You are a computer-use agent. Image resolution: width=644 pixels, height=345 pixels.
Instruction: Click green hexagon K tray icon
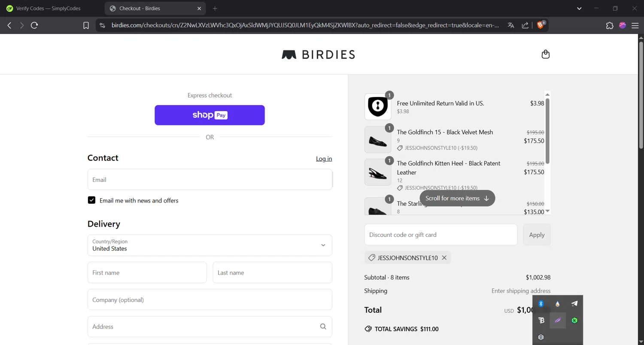[x=574, y=320]
